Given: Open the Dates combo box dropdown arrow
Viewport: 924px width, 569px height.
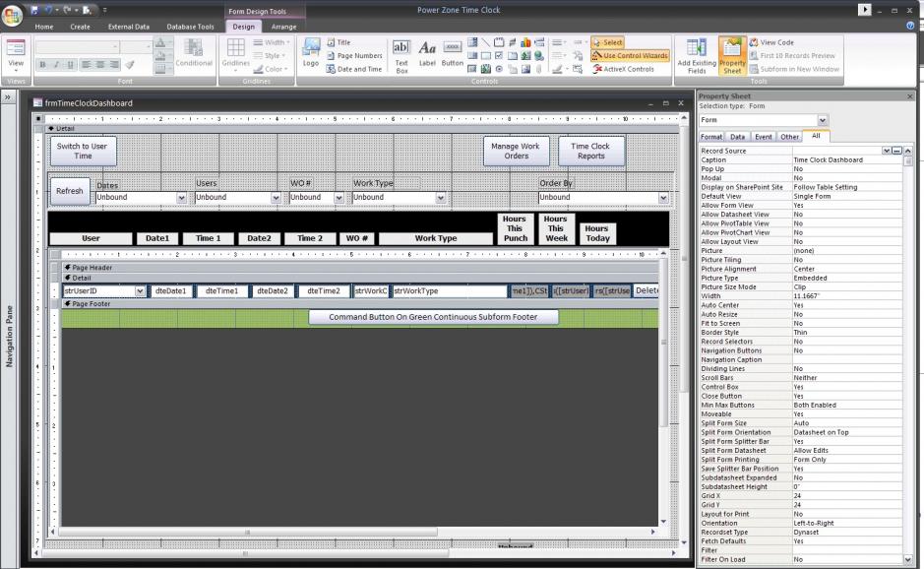Looking at the screenshot, I should 181,198.
